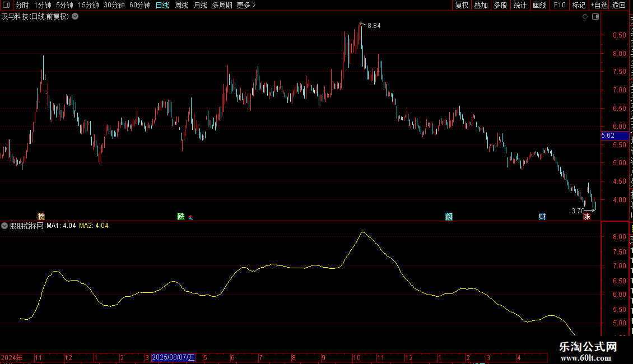Screen dimensions: 633x364
Task: Switch to the 1分钟 period
Action: point(43,5)
